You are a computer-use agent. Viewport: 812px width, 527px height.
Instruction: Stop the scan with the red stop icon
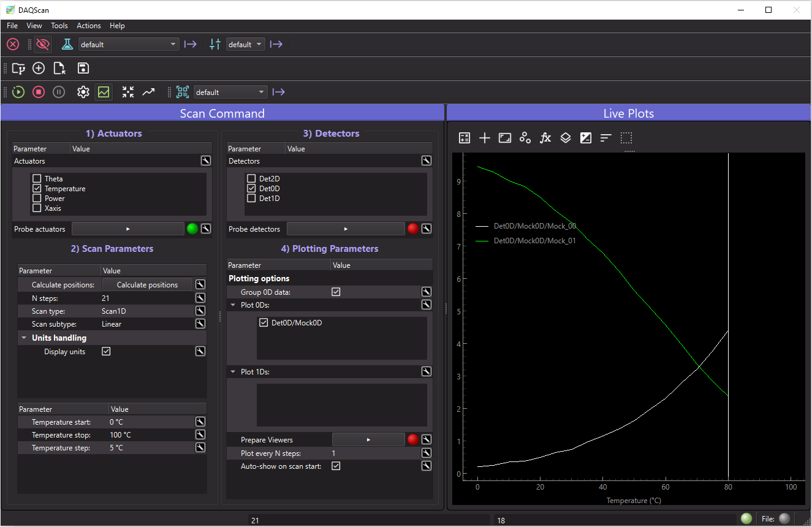pos(39,92)
